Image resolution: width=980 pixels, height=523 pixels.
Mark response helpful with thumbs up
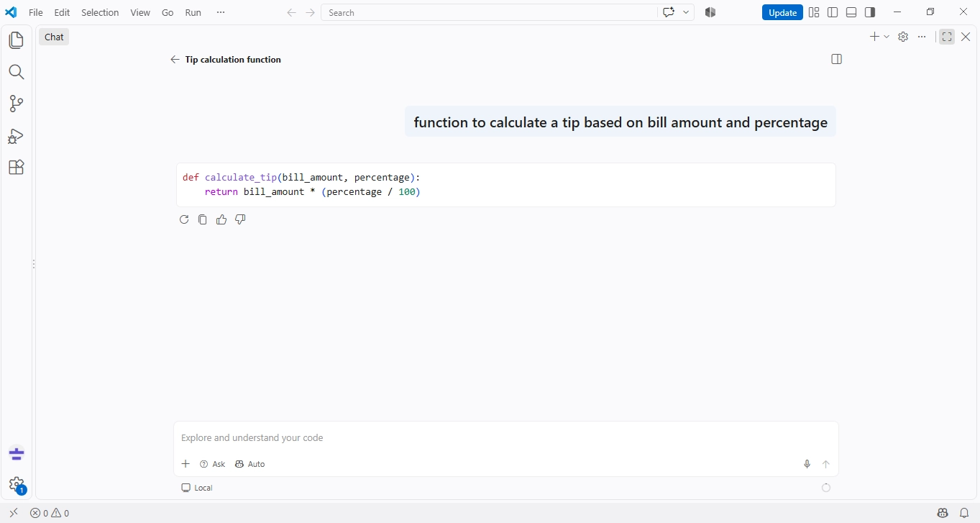point(221,219)
